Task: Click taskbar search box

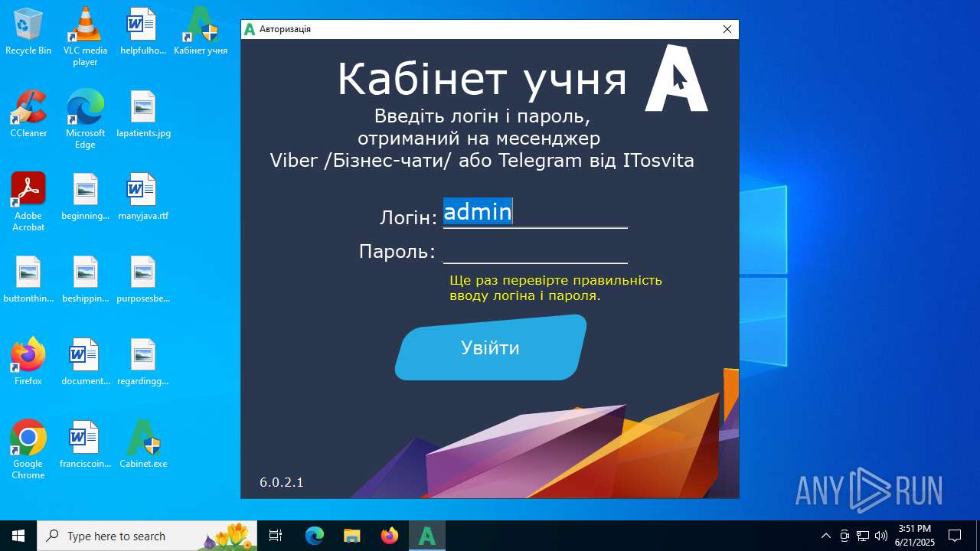Action: pos(147,536)
